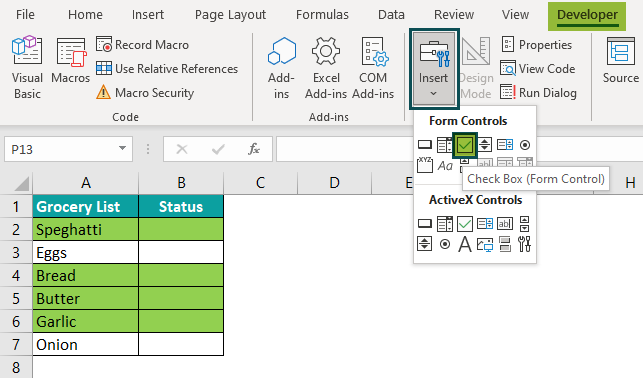
Task: Select the Spin Button form control
Action: point(485,145)
